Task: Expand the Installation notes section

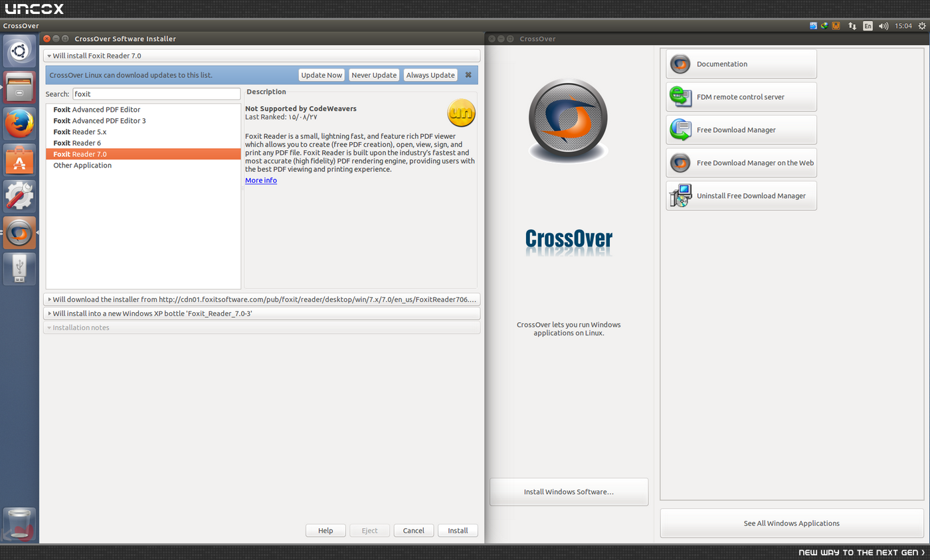Action: click(x=262, y=327)
